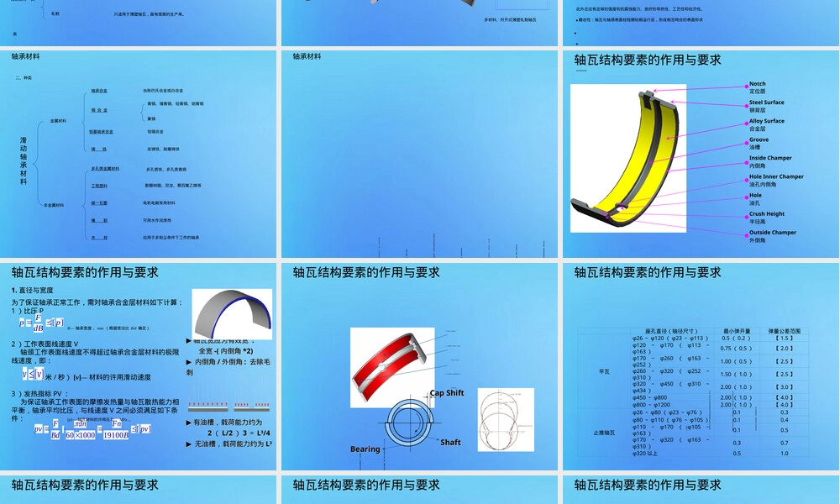Click the 轴承合金 underlined entry
840x504 pixels.
coord(99,91)
